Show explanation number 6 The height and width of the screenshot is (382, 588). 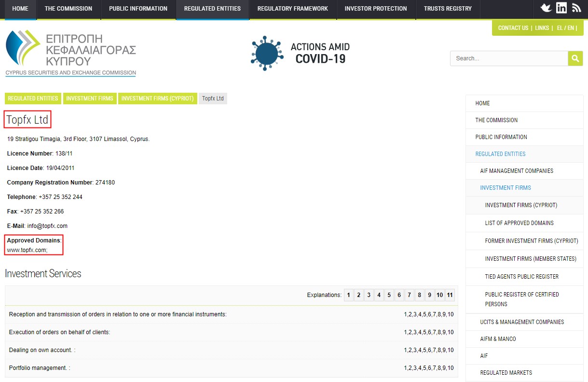point(399,295)
